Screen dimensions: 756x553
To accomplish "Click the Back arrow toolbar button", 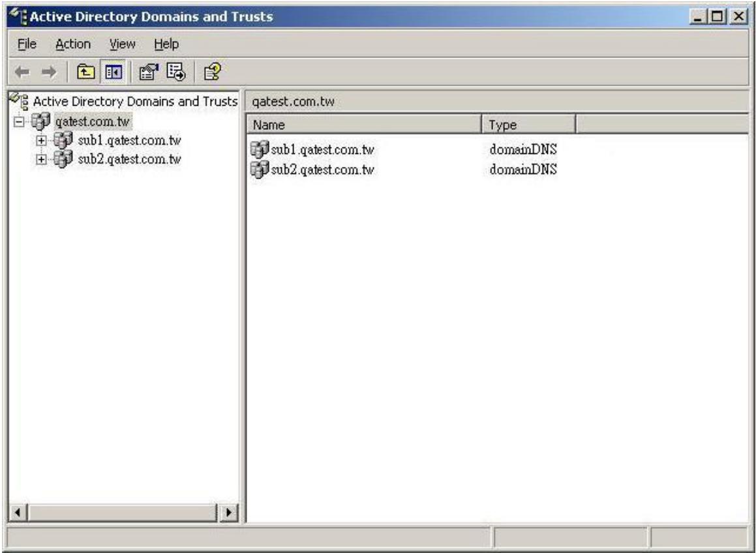I will (x=22, y=72).
